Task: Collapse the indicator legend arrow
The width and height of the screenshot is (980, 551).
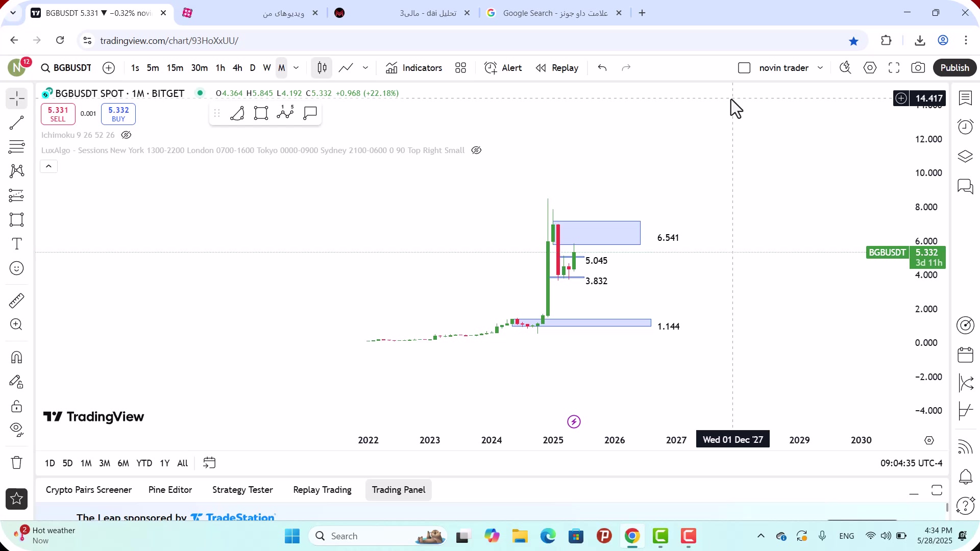Action: point(49,166)
